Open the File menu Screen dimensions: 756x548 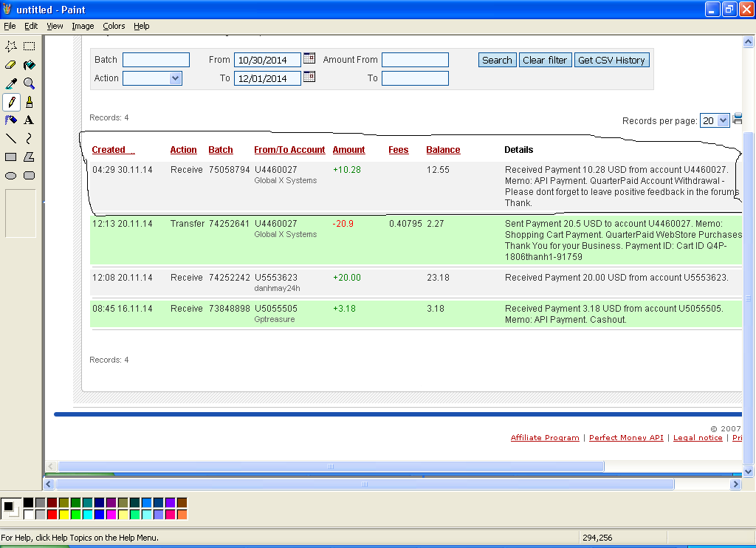pos(10,26)
